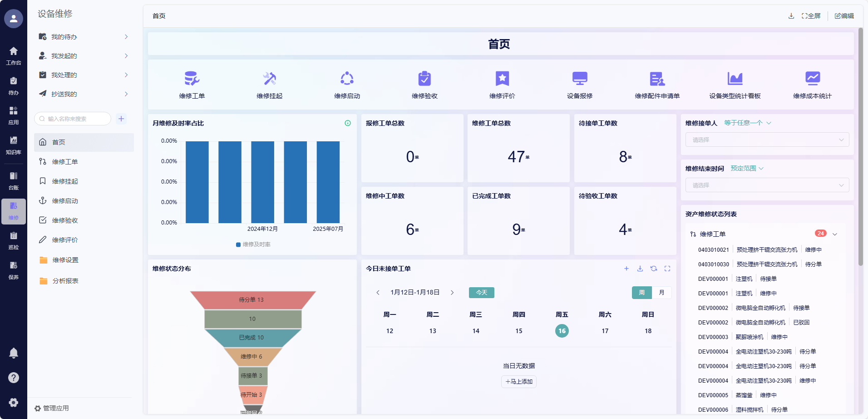
Task: Open the 设备报修 monitor icon
Action: pos(580,79)
